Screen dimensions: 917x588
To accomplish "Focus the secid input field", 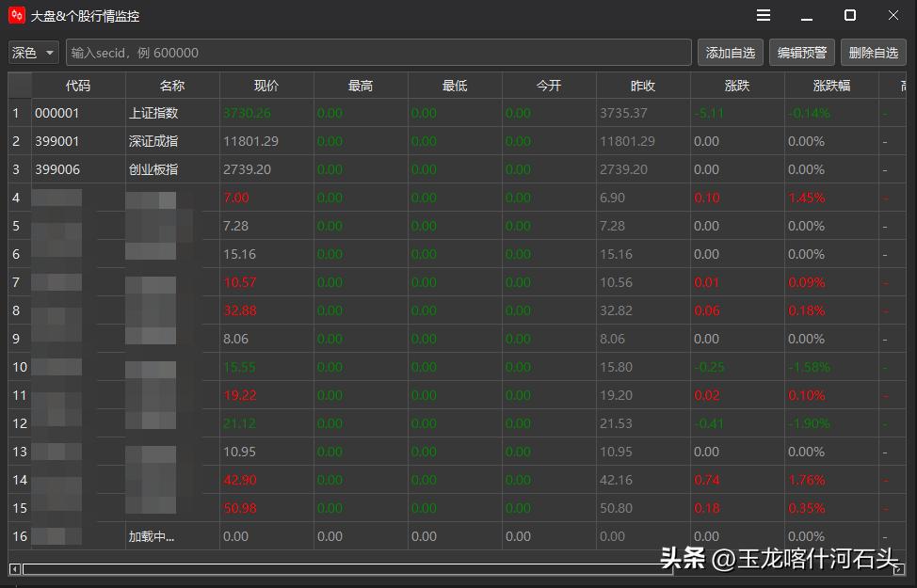I will tap(378, 53).
